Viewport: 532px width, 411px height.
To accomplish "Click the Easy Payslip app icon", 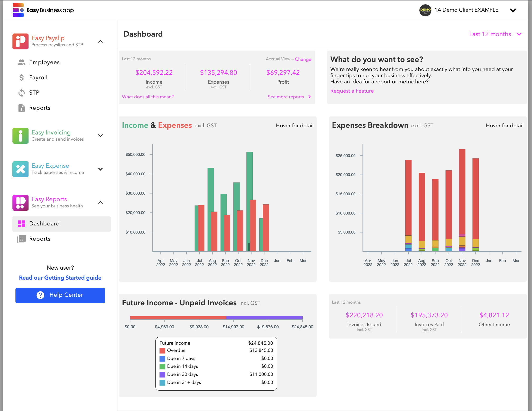I will pyautogui.click(x=20, y=41).
